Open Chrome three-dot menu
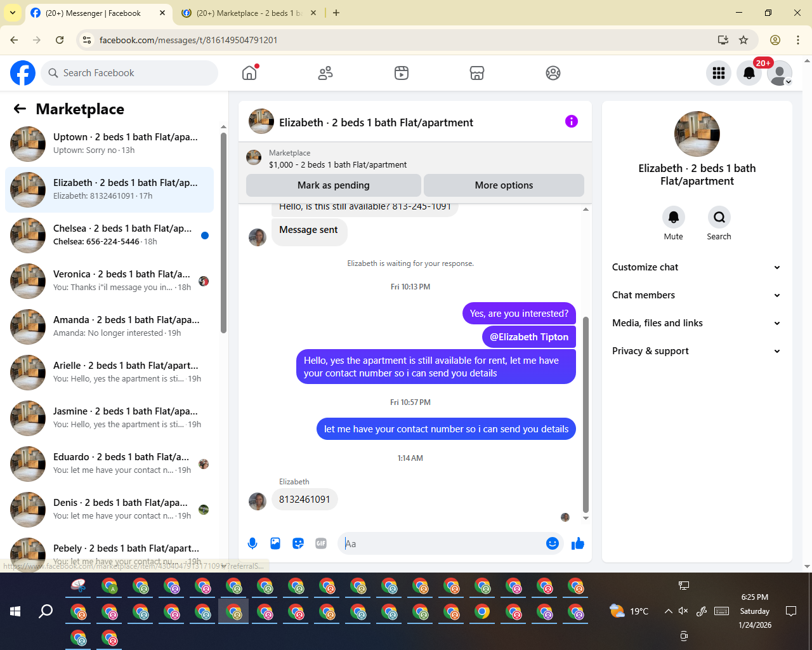 point(798,40)
